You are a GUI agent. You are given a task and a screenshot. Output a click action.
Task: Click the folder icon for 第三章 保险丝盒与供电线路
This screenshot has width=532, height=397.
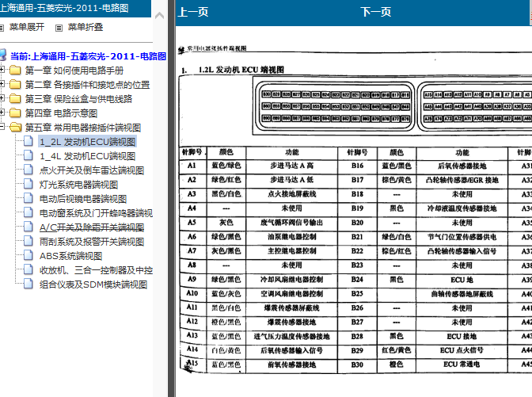15,99
